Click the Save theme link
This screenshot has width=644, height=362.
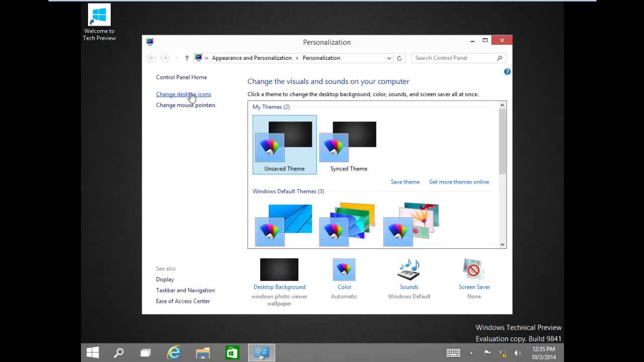click(x=405, y=182)
